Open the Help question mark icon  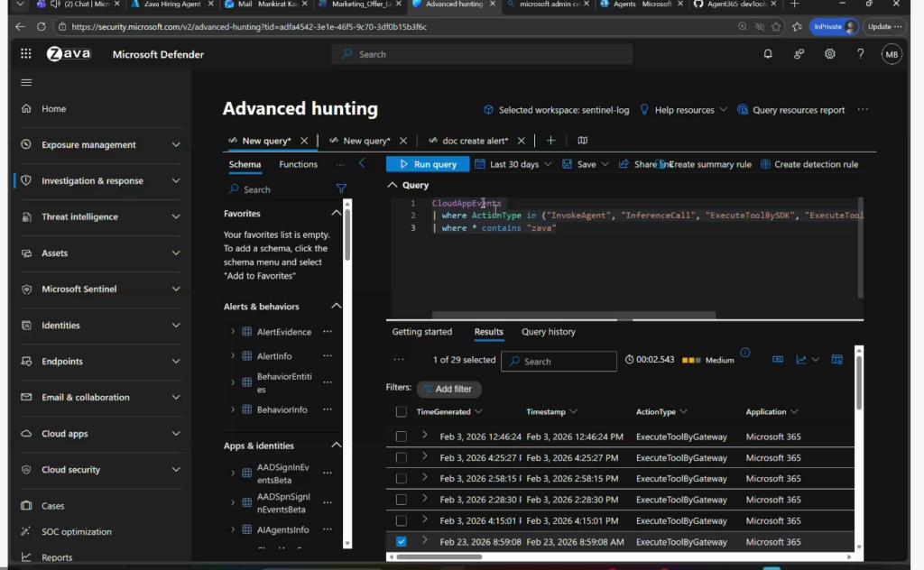[860, 54]
